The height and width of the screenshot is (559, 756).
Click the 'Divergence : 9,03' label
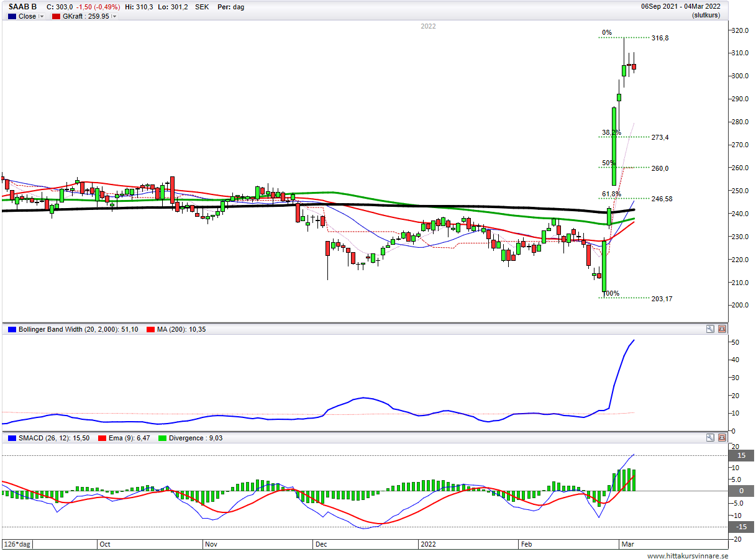(194, 438)
